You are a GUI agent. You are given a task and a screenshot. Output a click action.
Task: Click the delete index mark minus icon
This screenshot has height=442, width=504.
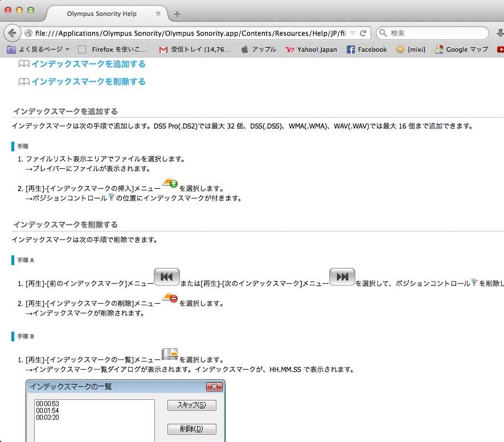[170, 298]
